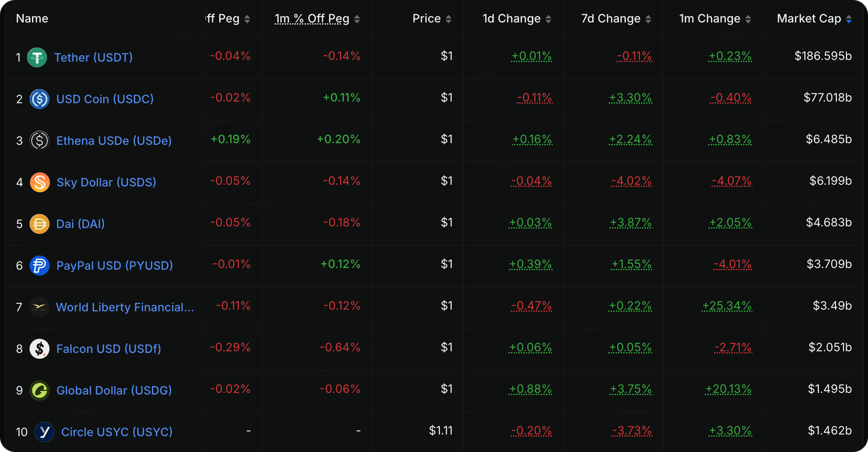This screenshot has height=452, width=868.
Task: Click the Ethena USDe logo icon
Action: tap(39, 140)
